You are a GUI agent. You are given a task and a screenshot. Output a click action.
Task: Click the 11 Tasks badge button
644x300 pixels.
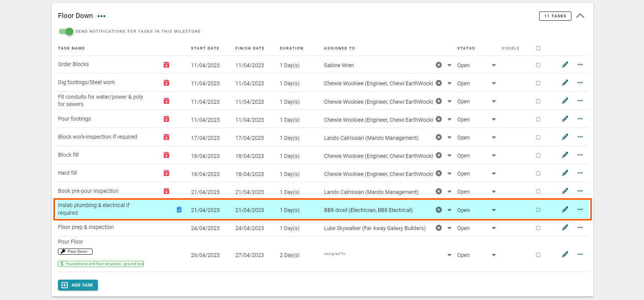pos(555,16)
